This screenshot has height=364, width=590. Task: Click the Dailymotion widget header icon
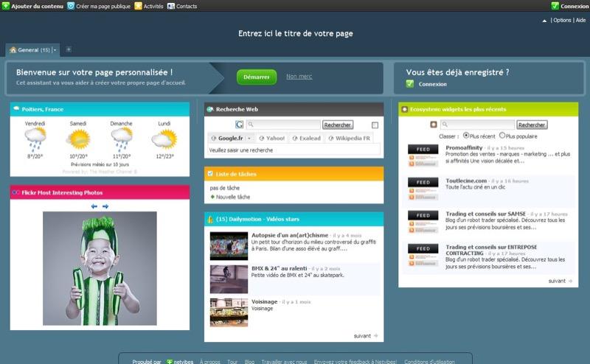[x=210, y=219]
